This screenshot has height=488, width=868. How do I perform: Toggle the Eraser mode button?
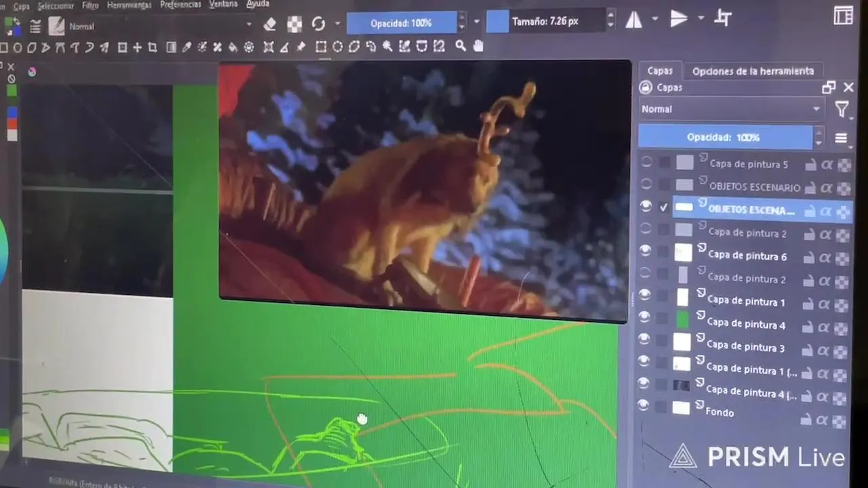(270, 24)
